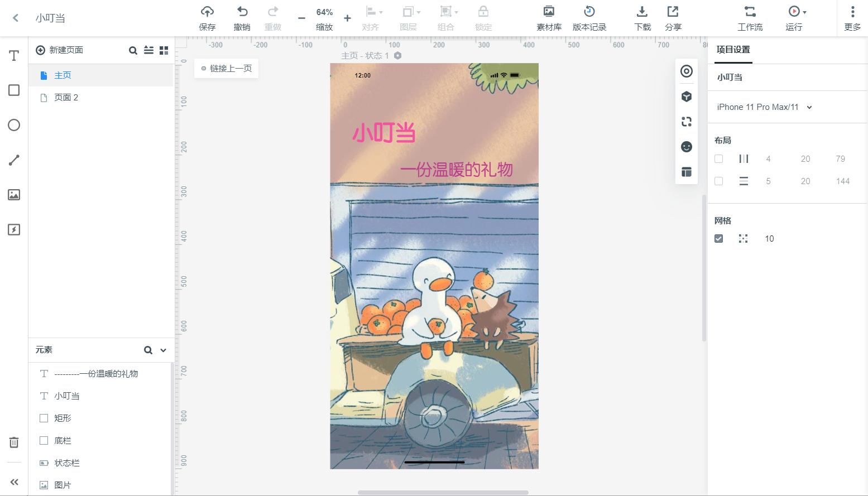Open the More (更多) menu
The height and width of the screenshot is (496, 868).
point(852,18)
